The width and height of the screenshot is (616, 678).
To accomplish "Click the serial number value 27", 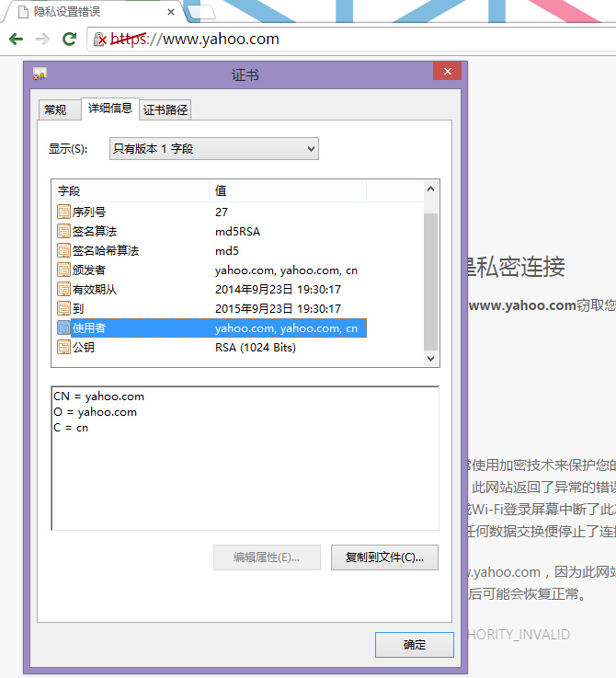I will coord(222,213).
